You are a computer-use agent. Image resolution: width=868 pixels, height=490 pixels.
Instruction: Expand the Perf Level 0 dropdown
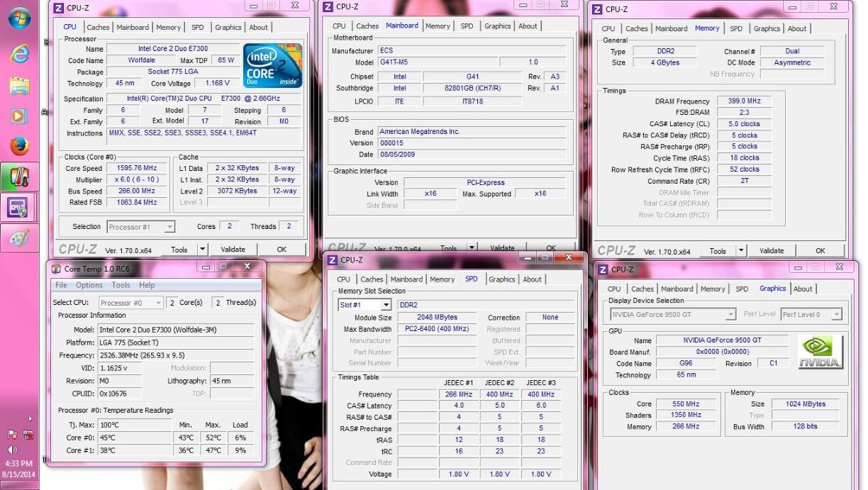837,314
